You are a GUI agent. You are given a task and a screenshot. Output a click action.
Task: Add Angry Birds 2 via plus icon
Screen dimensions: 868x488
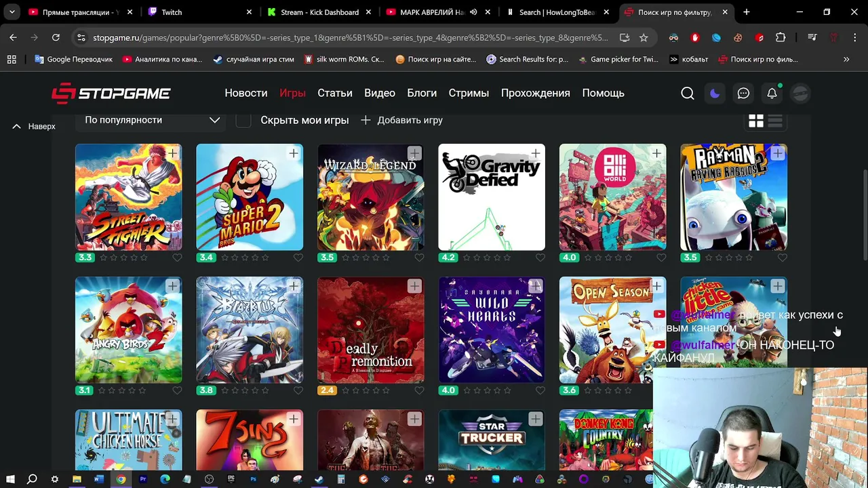[x=172, y=287]
